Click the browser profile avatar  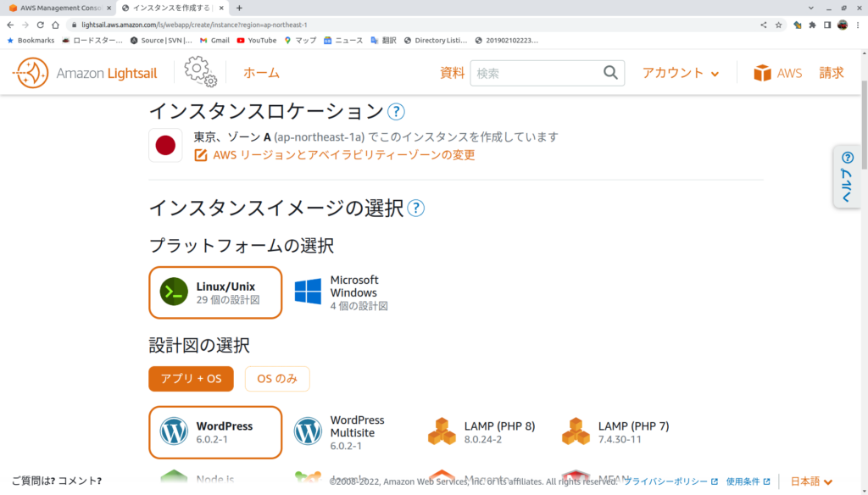point(843,25)
